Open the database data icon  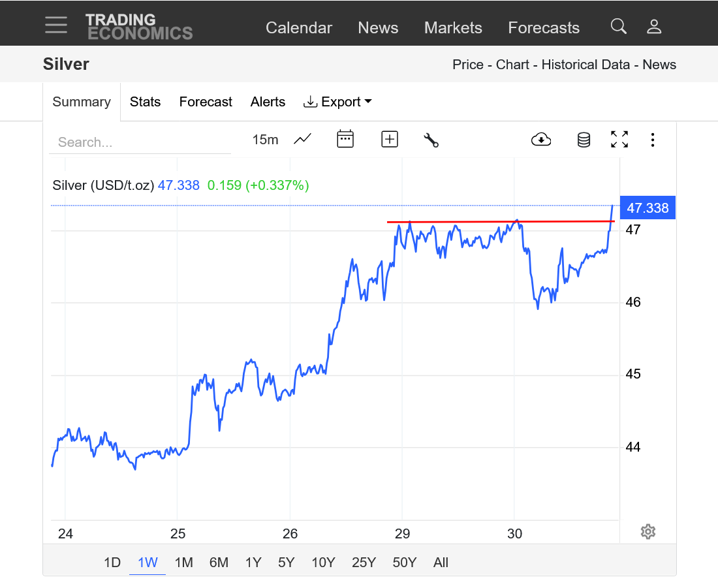[584, 140]
